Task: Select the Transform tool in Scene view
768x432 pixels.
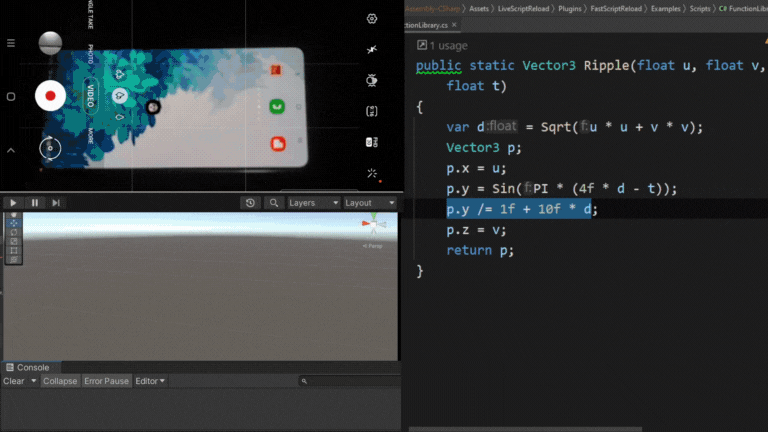Action: click(14, 259)
